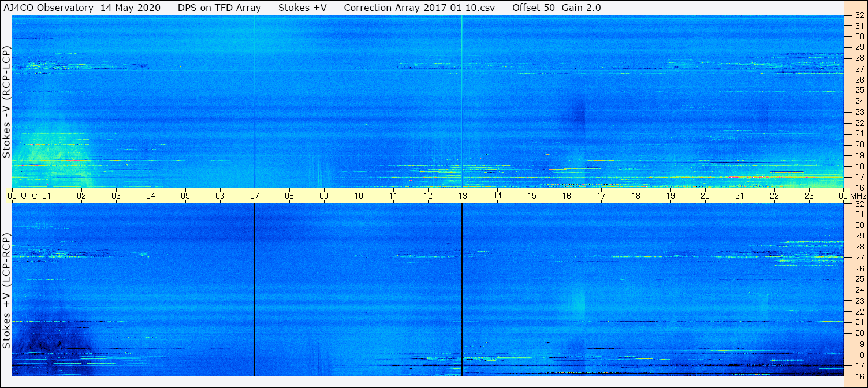The width and height of the screenshot is (868, 388).
Task: Select the 30 frequency tick of upper panel
Action: click(x=859, y=36)
